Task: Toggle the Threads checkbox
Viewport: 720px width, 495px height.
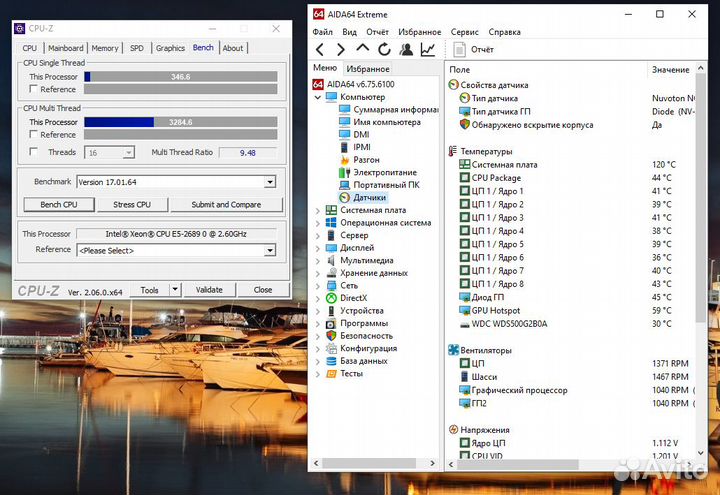Action: click(32, 152)
